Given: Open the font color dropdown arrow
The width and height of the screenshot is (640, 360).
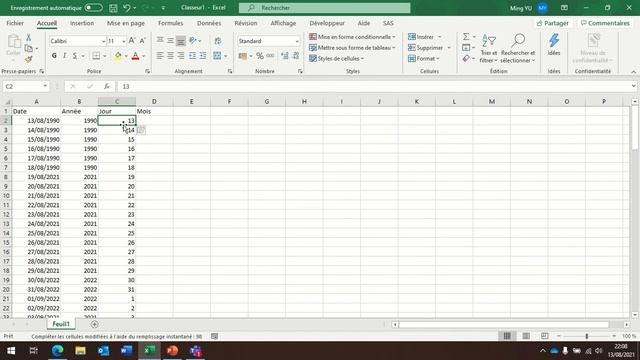Looking at the screenshot, I should [144, 56].
